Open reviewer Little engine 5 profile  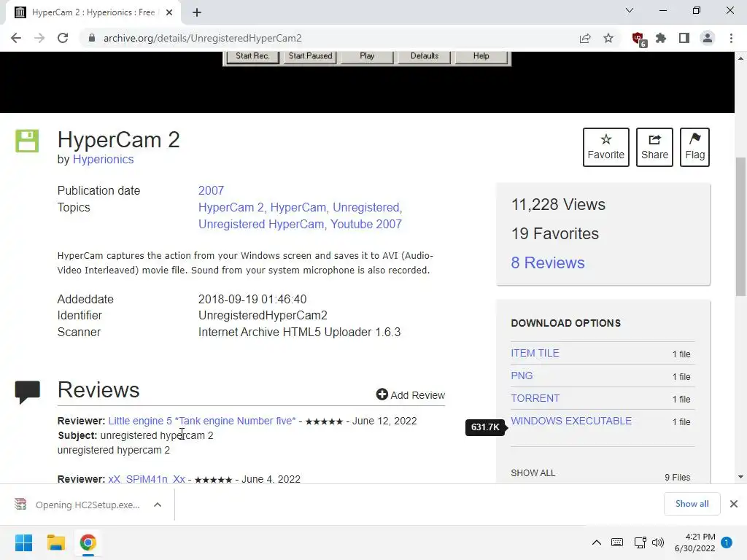tap(202, 421)
